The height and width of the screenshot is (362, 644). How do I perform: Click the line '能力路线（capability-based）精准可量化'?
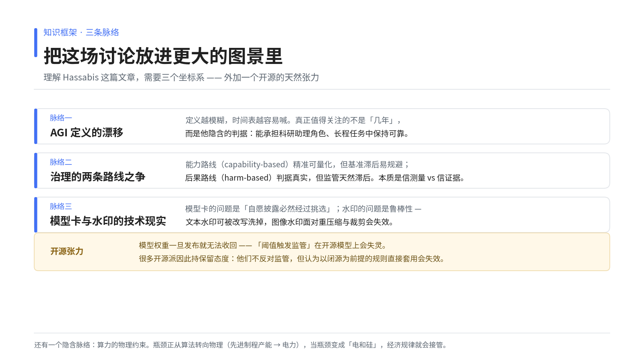(x=297, y=165)
